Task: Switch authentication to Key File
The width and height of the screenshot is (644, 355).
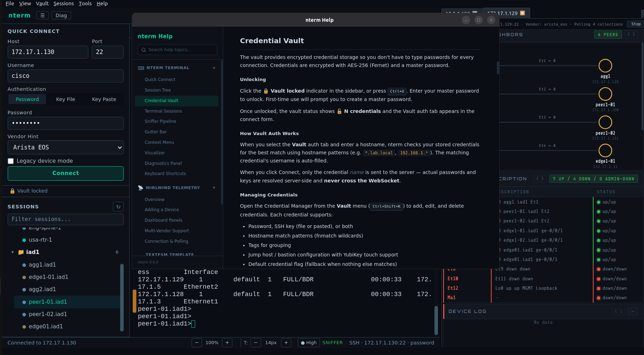Action: click(x=65, y=99)
